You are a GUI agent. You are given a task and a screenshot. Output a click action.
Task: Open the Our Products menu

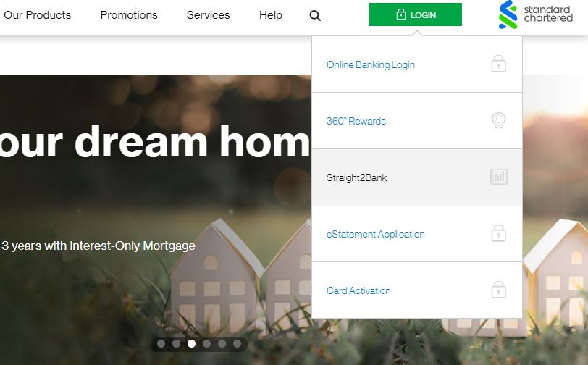[x=38, y=15]
